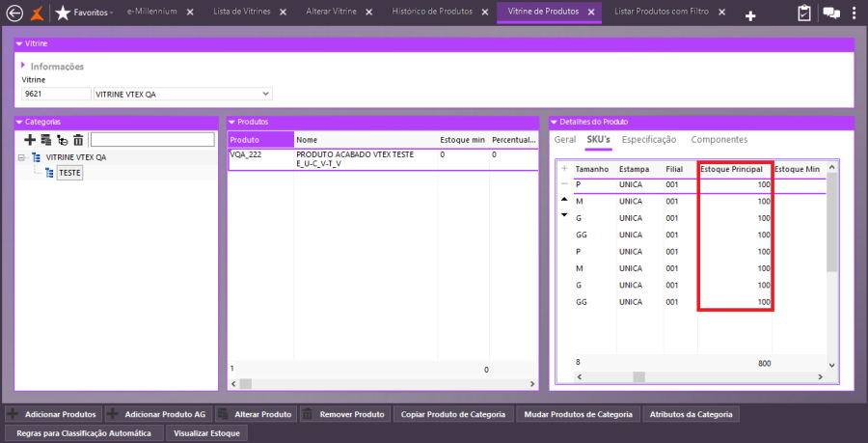Click Visualizar Estoque button
This screenshot has width=868, height=443.
[x=206, y=433]
